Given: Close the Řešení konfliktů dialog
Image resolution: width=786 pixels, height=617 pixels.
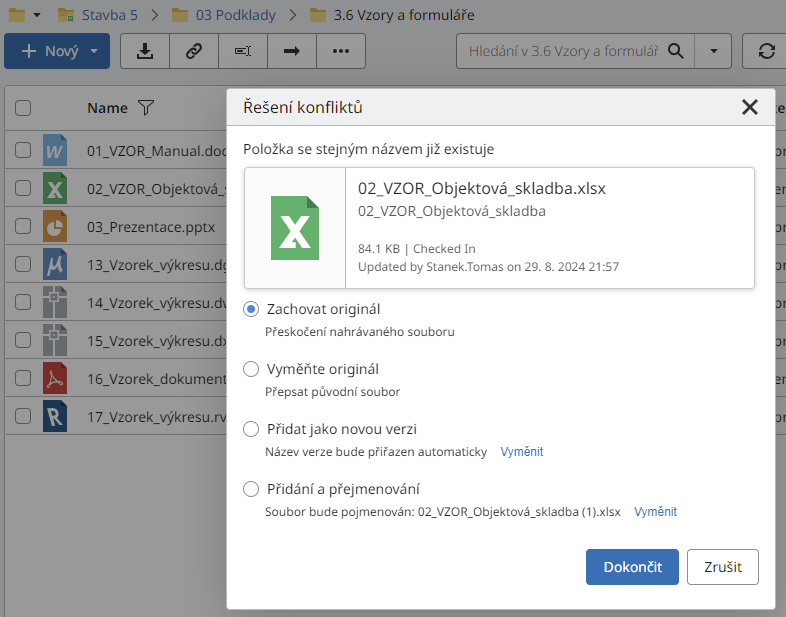Looking at the screenshot, I should 749,107.
